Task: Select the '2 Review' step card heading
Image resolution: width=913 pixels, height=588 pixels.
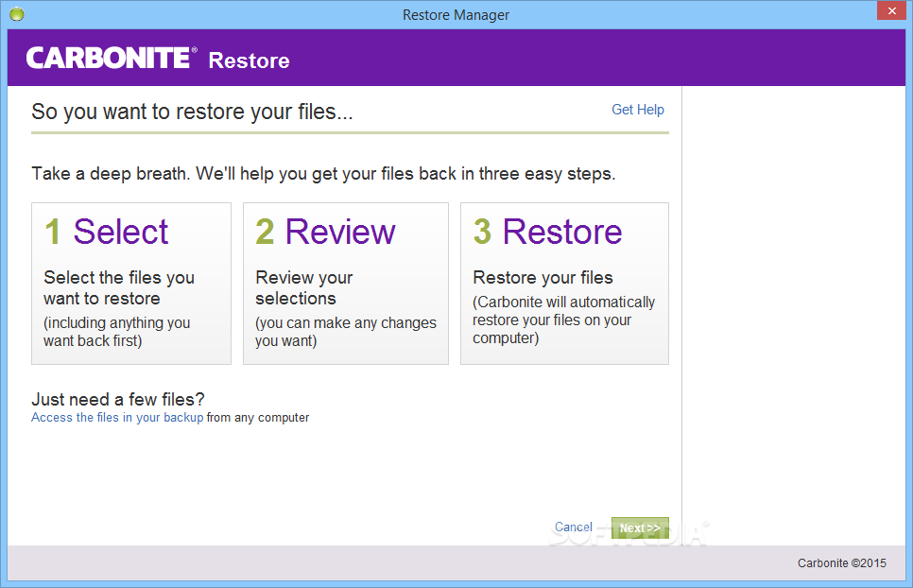Action: click(x=325, y=232)
